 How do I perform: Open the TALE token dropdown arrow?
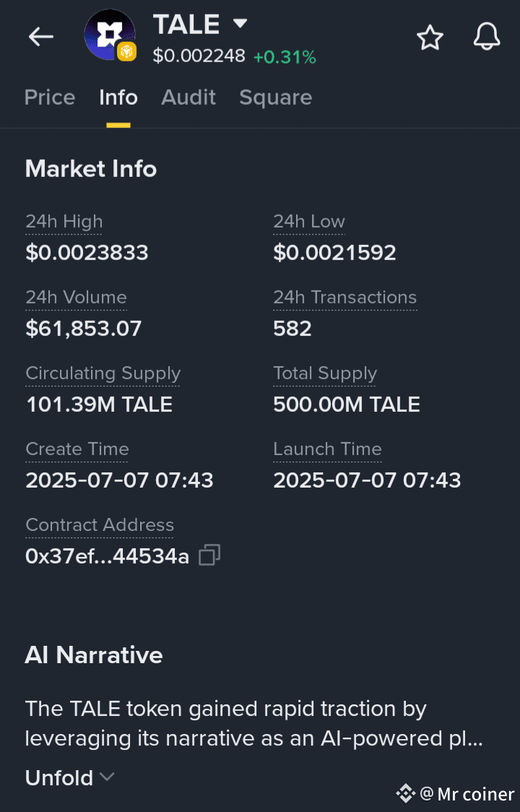tap(240, 23)
